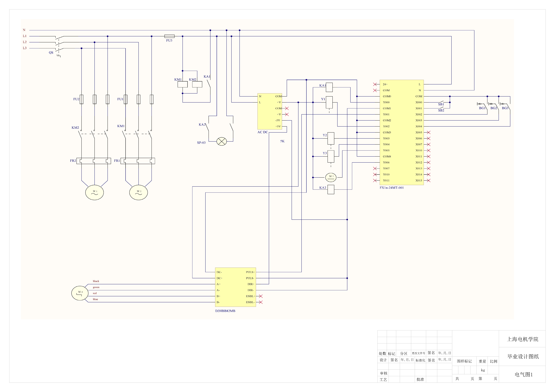
Task: Click the L3 phase label
Action: tap(25, 48)
